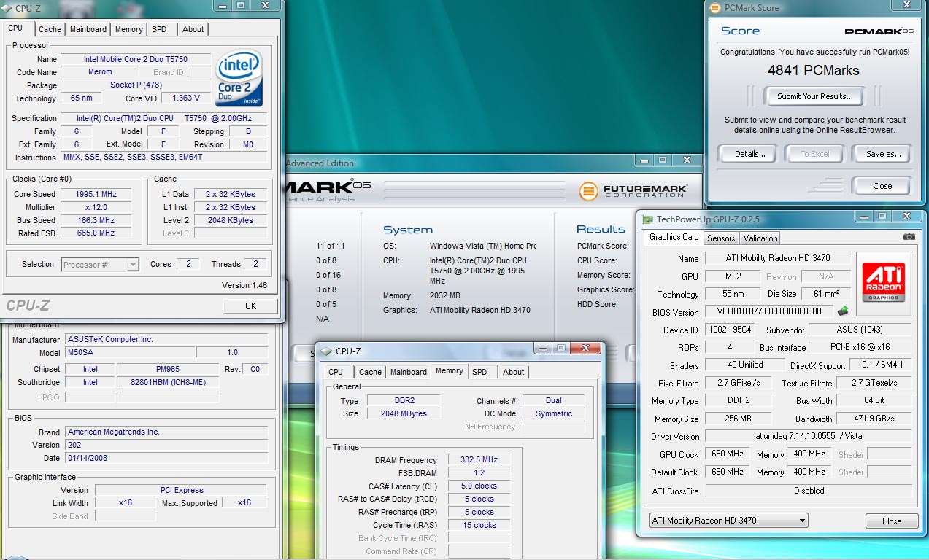
Task: Click the title bar icon of the CPU-Z Memory window
Action: coord(326,351)
